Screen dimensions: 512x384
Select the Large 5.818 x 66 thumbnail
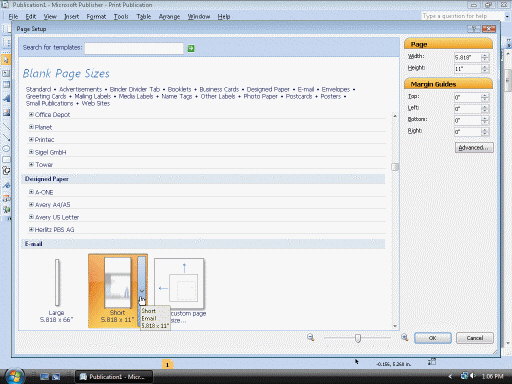coord(57,291)
